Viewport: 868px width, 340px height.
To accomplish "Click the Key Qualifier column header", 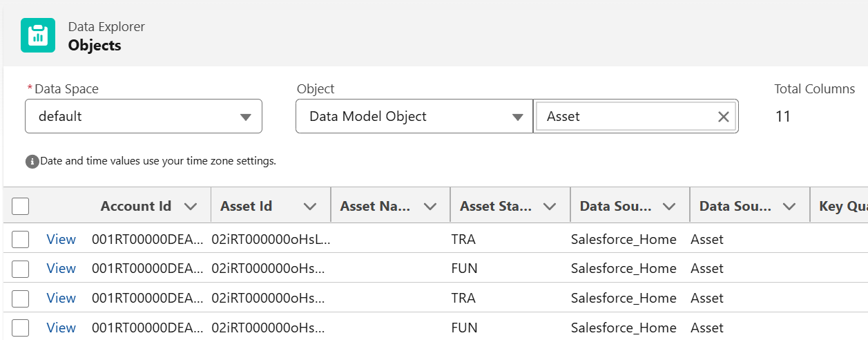I will 842,207.
